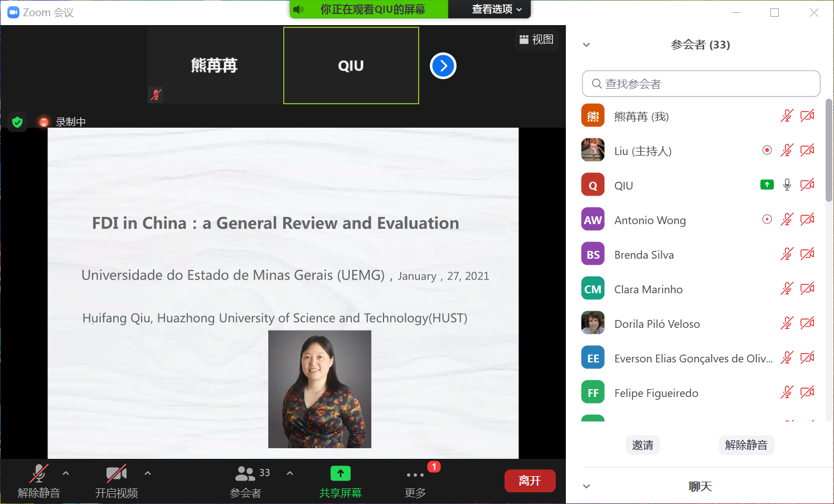Expand audio options arrow beside 解除静音
Viewport: 834px width, 504px height.
(x=66, y=473)
